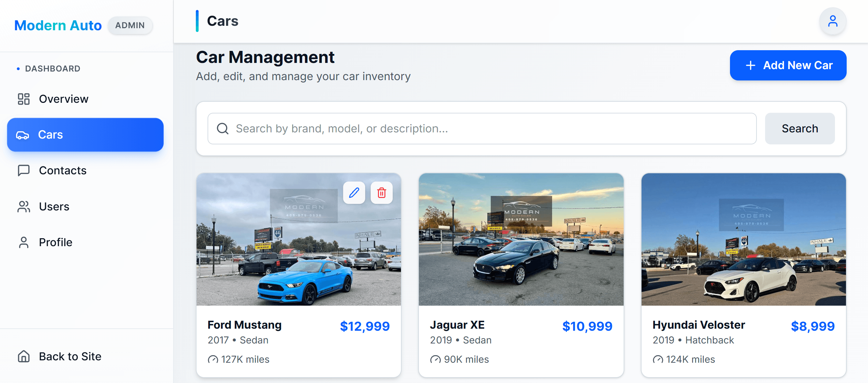The width and height of the screenshot is (868, 383).
Task: Open the Overview menu item
Action: [85, 99]
